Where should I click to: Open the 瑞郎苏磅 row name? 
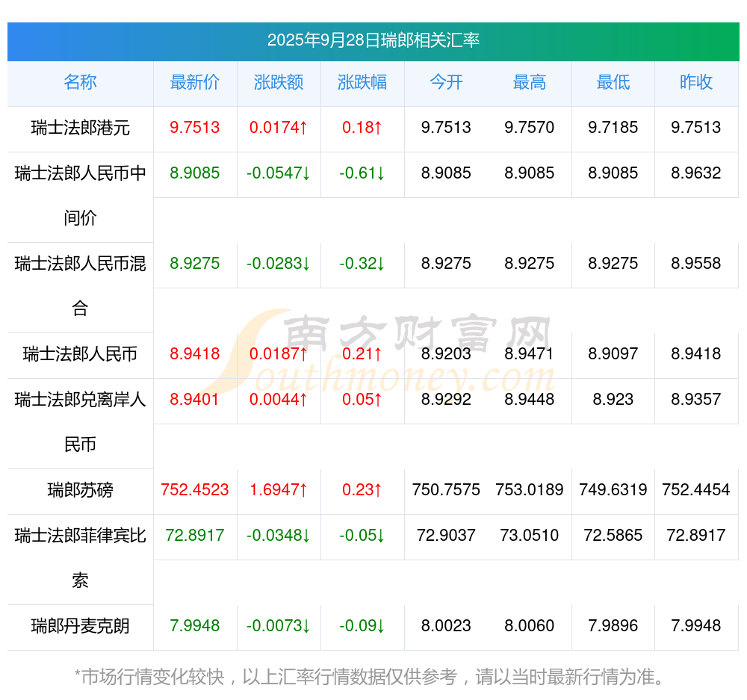tap(80, 490)
